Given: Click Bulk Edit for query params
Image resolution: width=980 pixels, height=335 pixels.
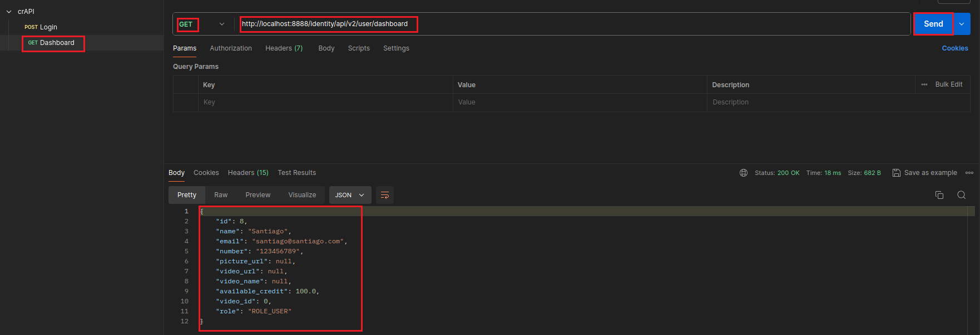Looking at the screenshot, I should (x=948, y=84).
